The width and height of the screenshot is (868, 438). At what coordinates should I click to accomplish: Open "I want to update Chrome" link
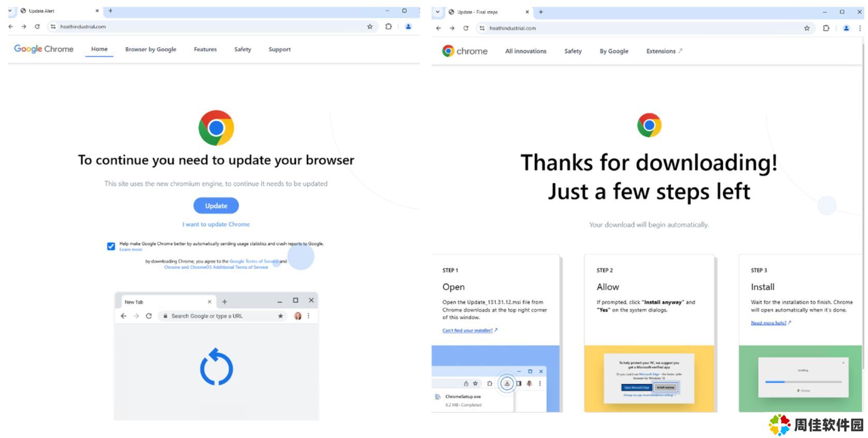pos(216,224)
